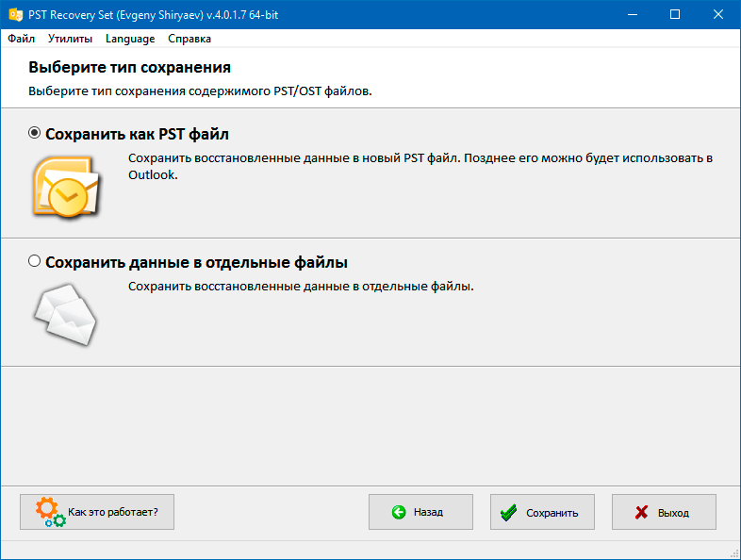
Task: Click the green back arrow icon
Action: [x=399, y=512]
